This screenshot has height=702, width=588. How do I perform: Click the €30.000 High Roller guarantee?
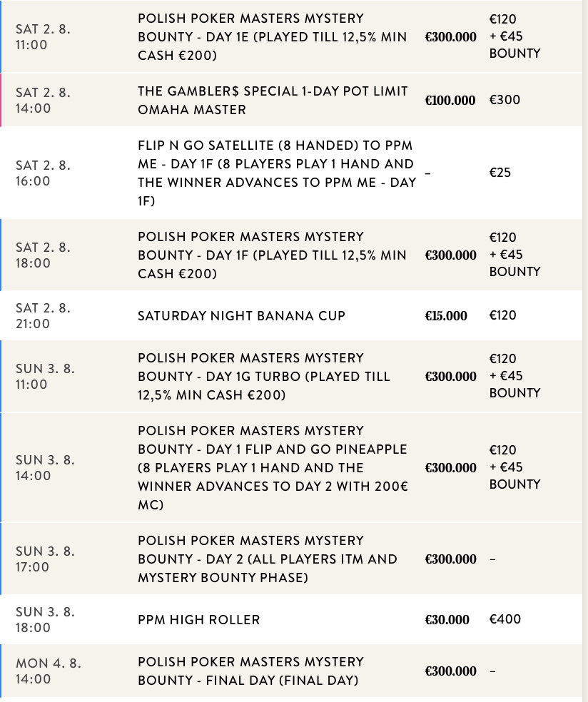pyautogui.click(x=447, y=620)
